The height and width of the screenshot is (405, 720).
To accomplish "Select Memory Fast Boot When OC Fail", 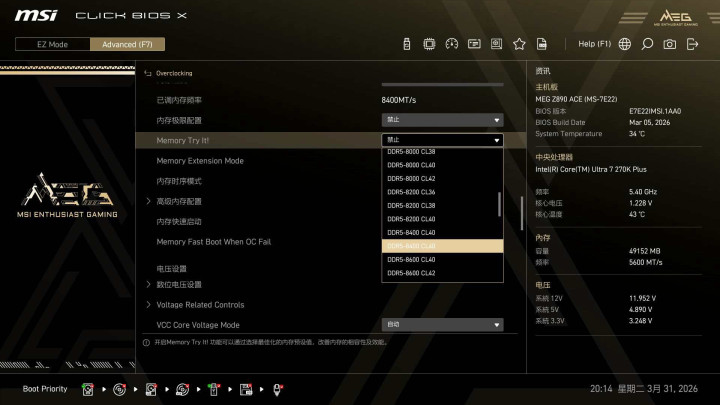I will 331,242.
